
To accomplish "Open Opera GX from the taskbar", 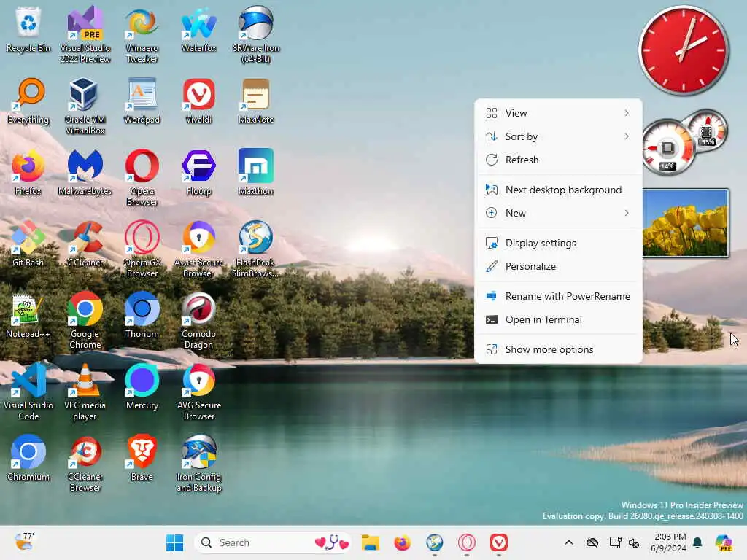I will click(x=467, y=542).
